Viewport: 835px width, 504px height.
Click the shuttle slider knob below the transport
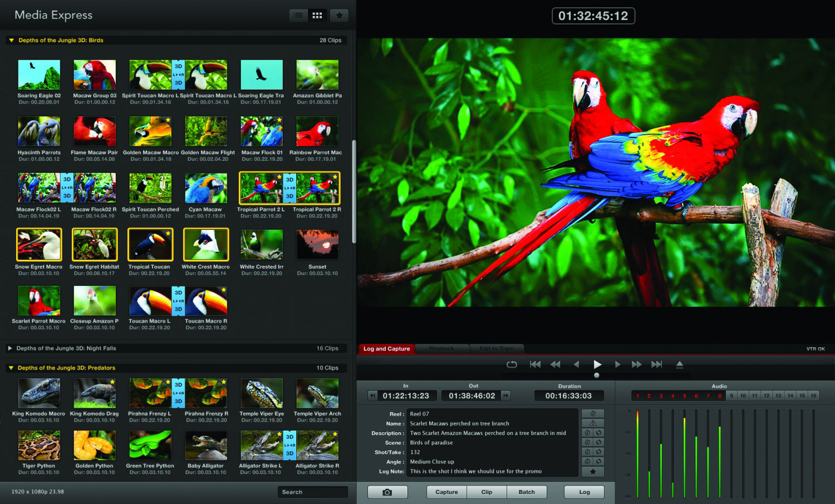click(x=597, y=375)
